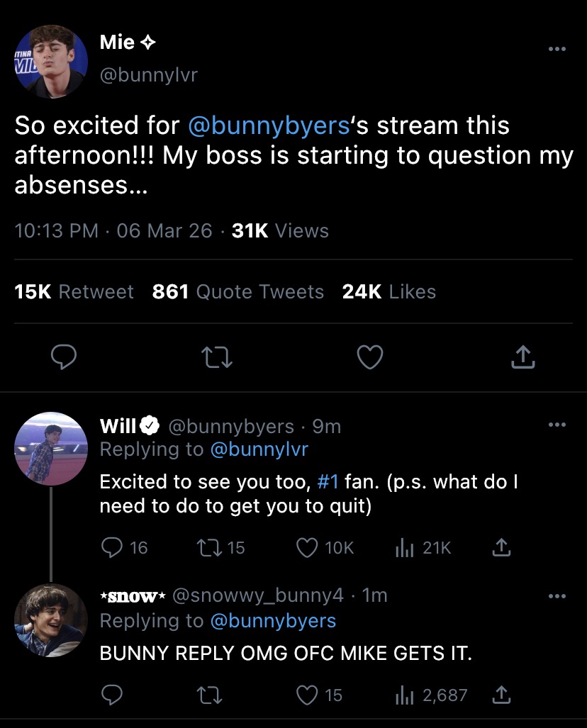This screenshot has height=728, width=587.
Task: Open @bunnybyers mention in main tweet
Action: [x=269, y=125]
